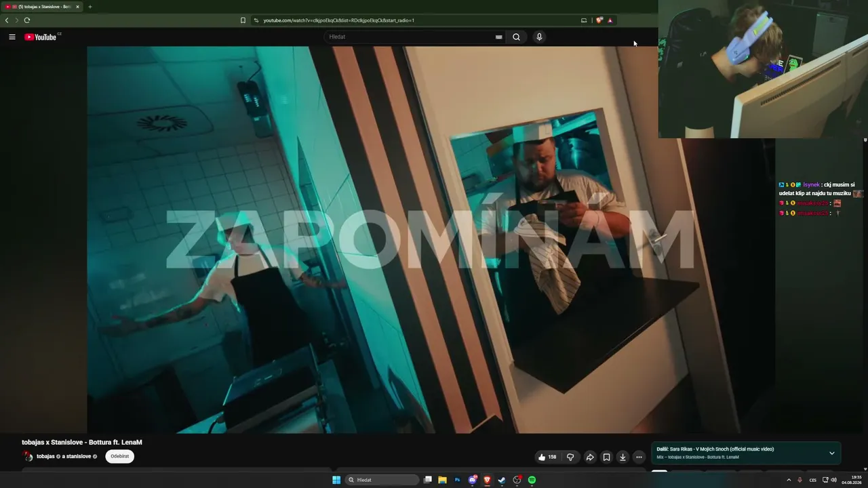Open File Explorer from the taskbar

point(442,480)
